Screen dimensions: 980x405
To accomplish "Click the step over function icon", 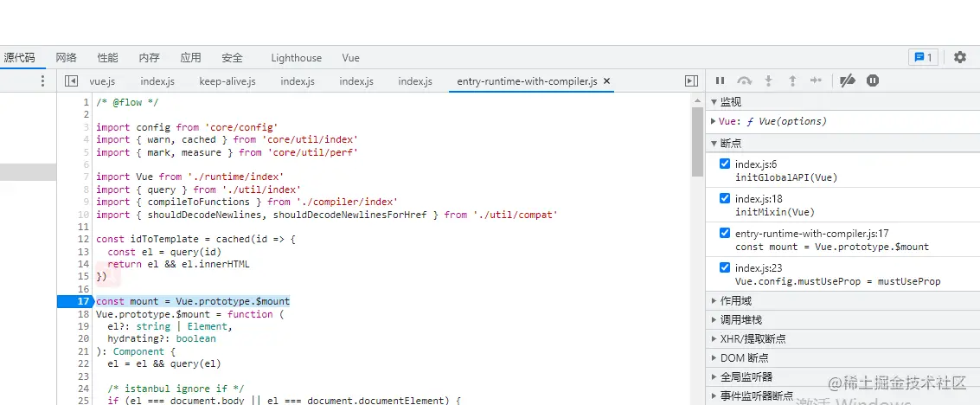I will pyautogui.click(x=744, y=80).
